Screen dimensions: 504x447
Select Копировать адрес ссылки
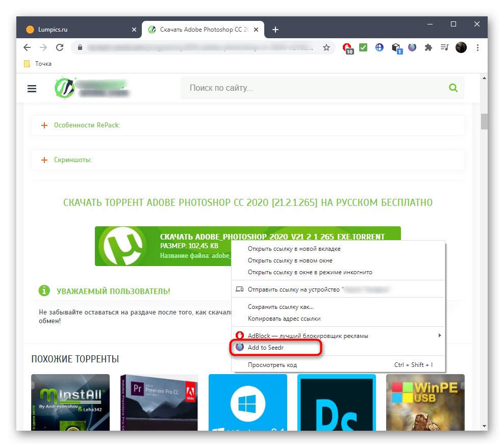coord(338,319)
